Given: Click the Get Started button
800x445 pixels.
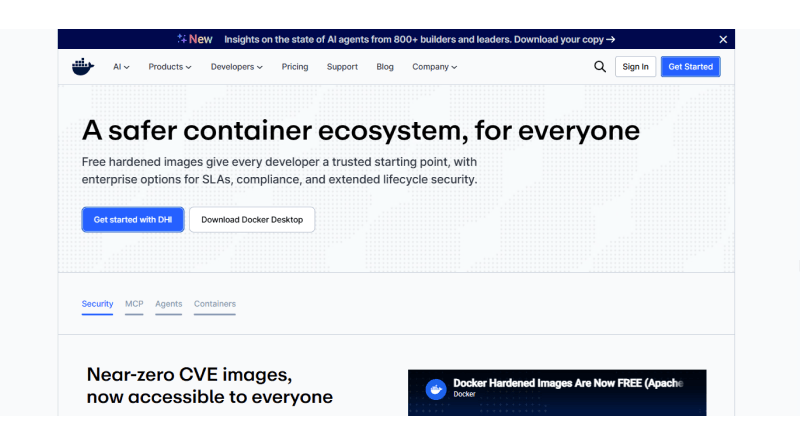Looking at the screenshot, I should 690,67.
